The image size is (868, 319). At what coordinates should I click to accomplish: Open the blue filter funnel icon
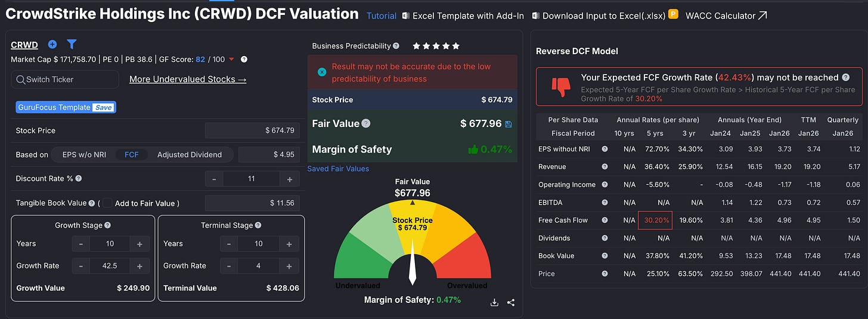72,44
